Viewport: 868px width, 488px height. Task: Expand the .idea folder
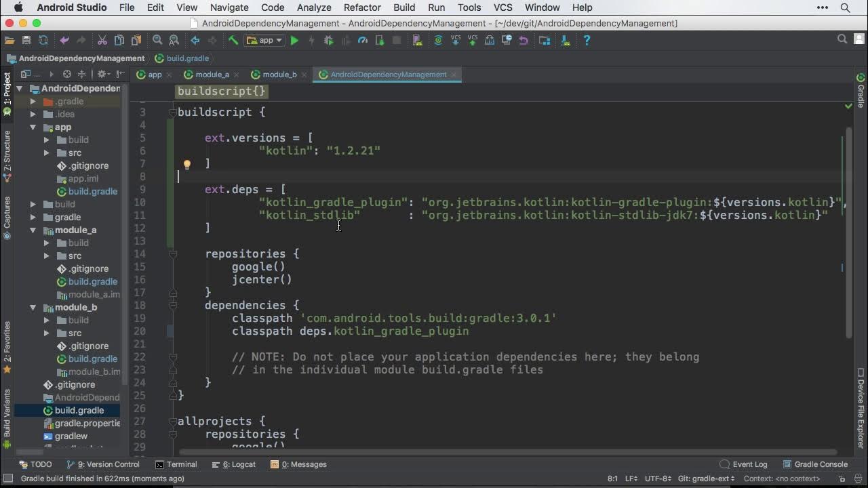point(33,115)
